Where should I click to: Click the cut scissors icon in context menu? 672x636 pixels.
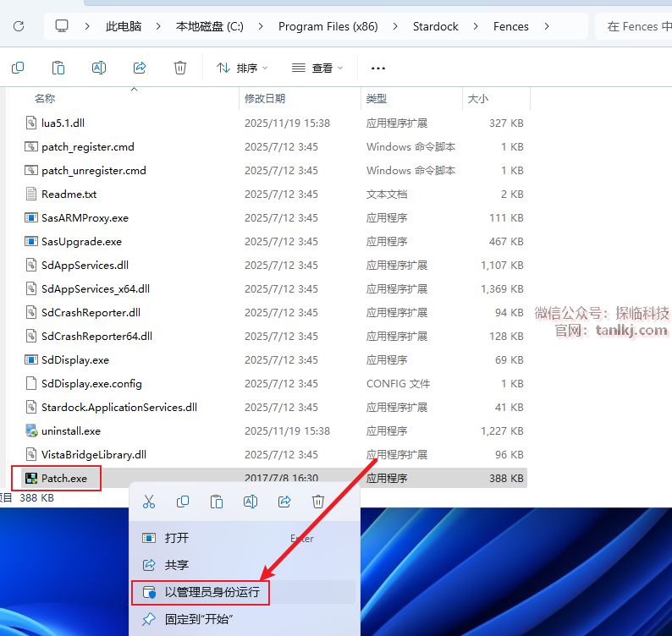pos(149,502)
